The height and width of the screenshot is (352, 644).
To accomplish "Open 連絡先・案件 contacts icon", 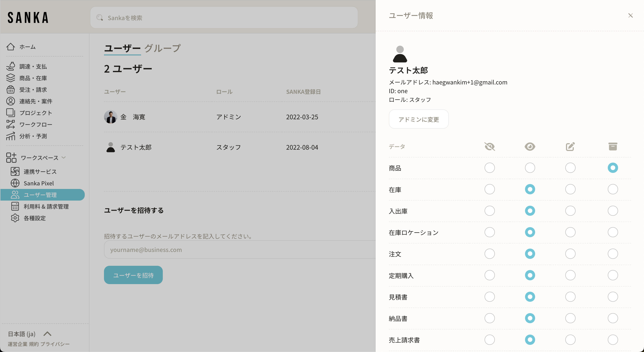I will click(x=11, y=101).
